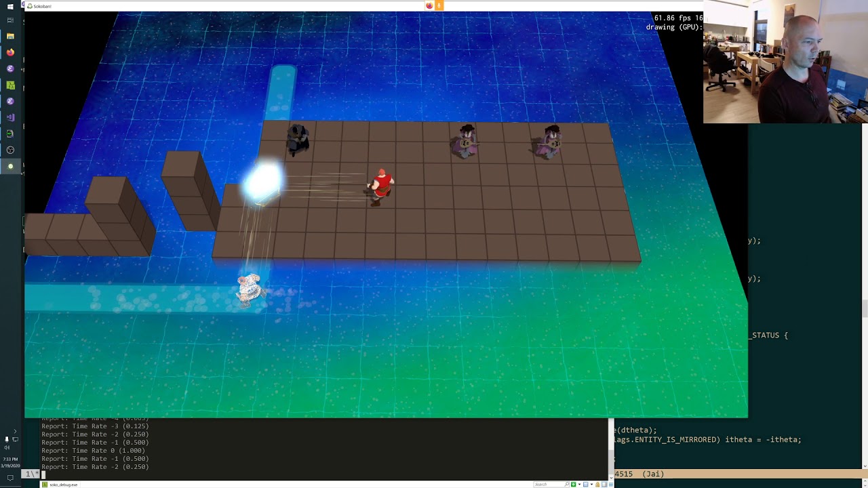Click the orange microphone icon in title bar
Viewport: 868px width, 488px height.
439,5
